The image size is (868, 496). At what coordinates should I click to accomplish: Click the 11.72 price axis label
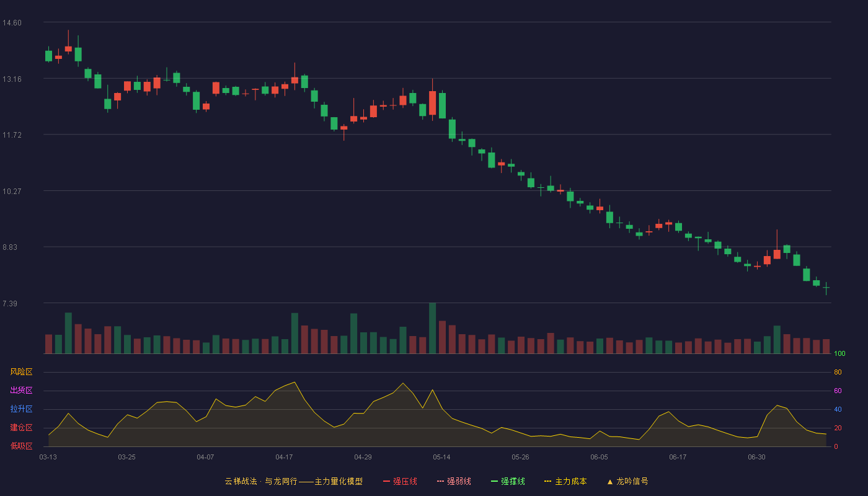[x=12, y=135]
